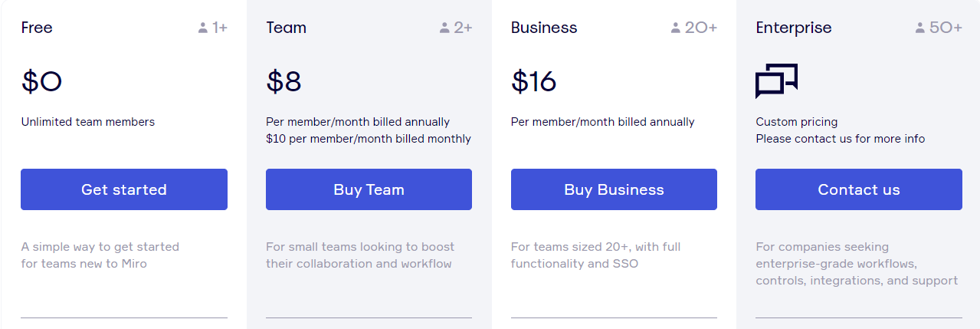The width and height of the screenshot is (980, 329).
Task: Click the $0 price label
Action: (41, 81)
